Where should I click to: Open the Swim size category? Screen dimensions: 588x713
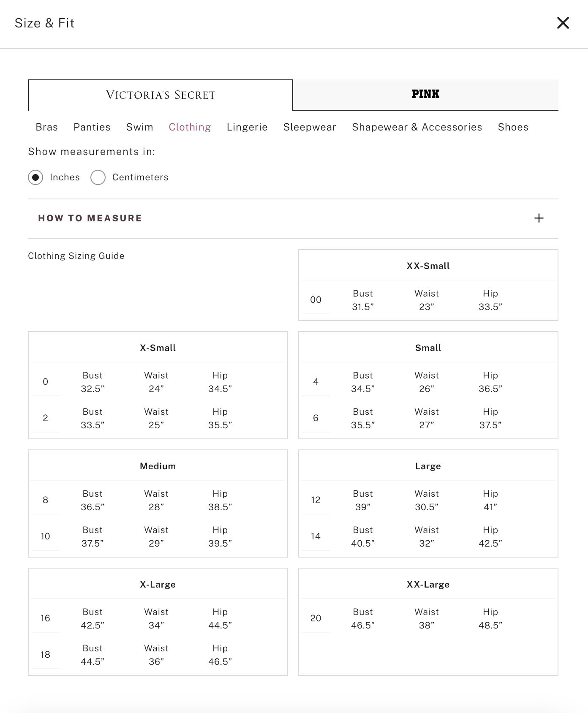140,127
